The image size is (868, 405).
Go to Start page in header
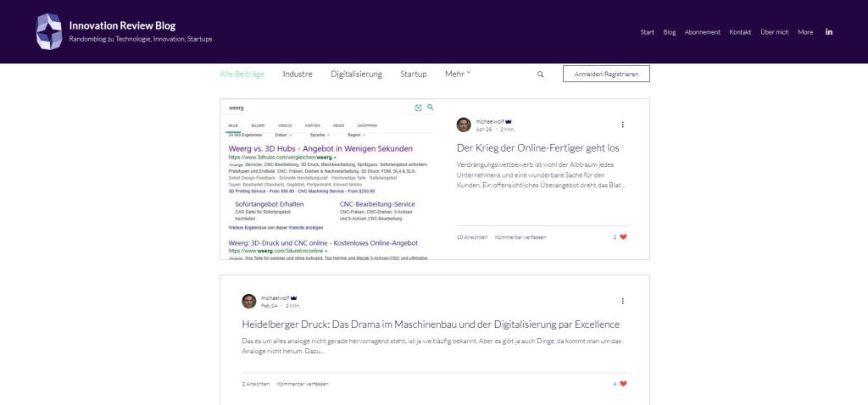647,32
